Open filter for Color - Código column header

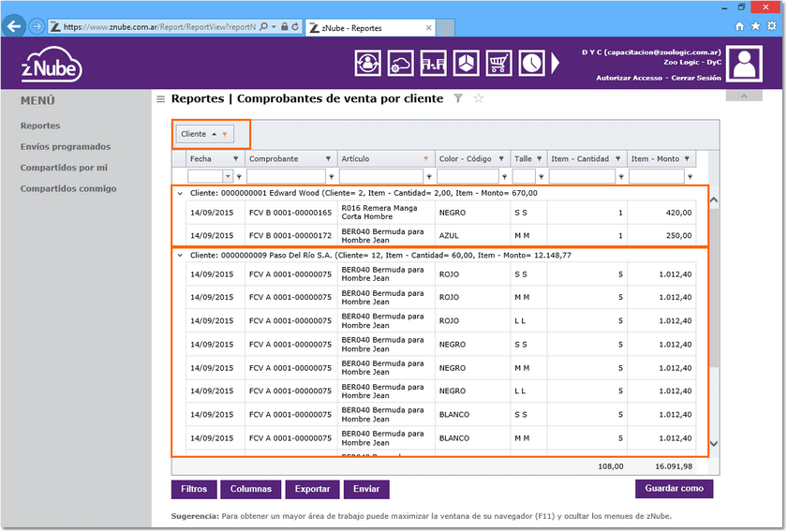[501, 158]
